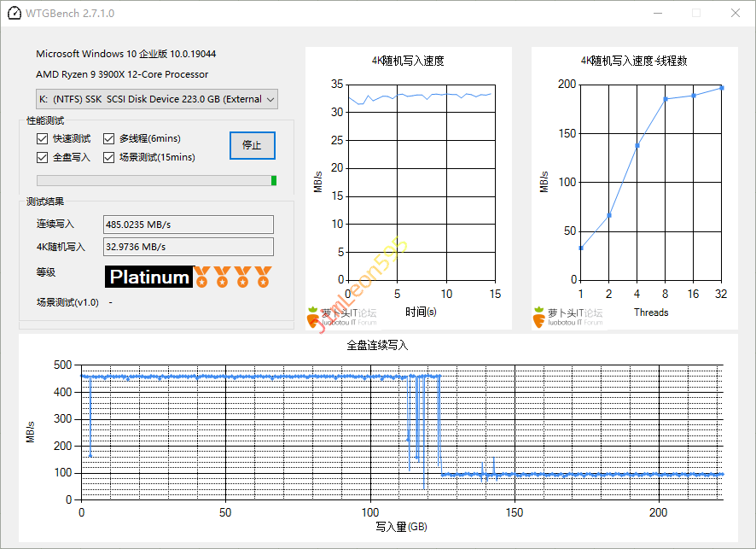Click the WTGBench app icon in title bar
The width and height of the screenshot is (756, 549).
point(15,14)
